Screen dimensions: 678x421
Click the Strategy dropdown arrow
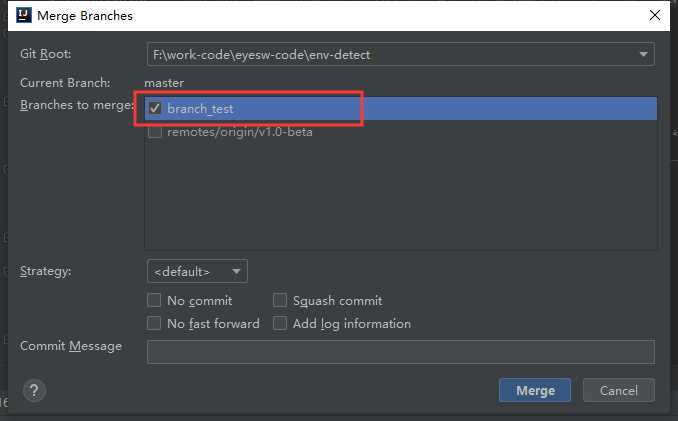click(236, 271)
